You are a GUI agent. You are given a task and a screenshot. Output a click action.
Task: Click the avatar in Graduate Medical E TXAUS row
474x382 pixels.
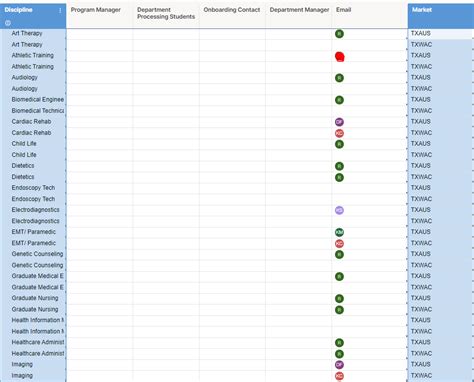(x=339, y=277)
